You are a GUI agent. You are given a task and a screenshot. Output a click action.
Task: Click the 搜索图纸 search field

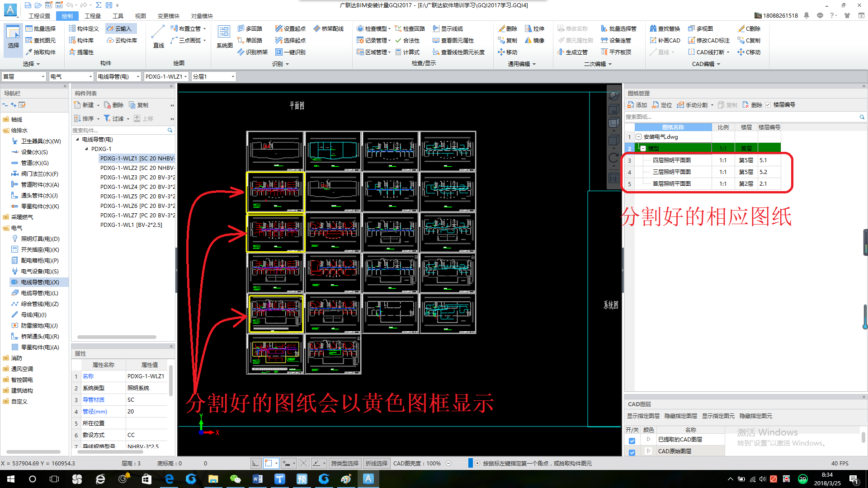tap(741, 117)
